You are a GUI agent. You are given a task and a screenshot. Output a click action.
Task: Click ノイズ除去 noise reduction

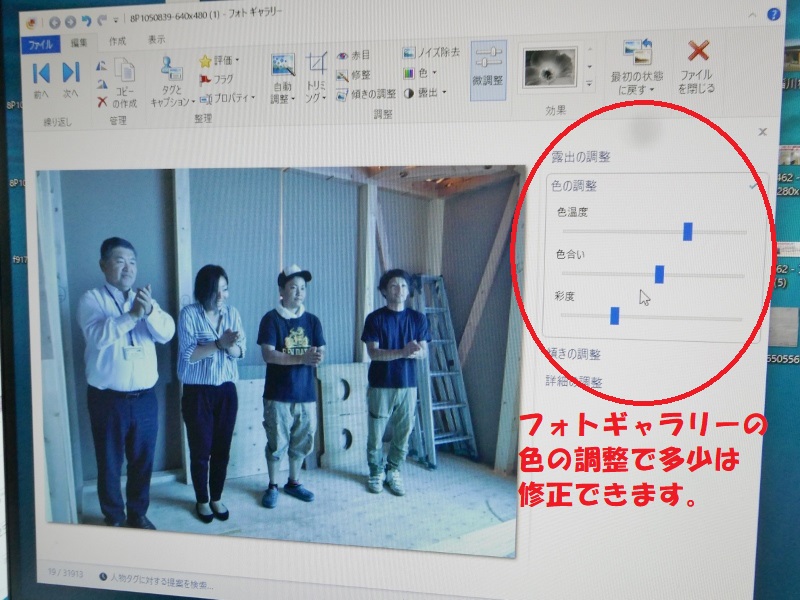(x=431, y=52)
